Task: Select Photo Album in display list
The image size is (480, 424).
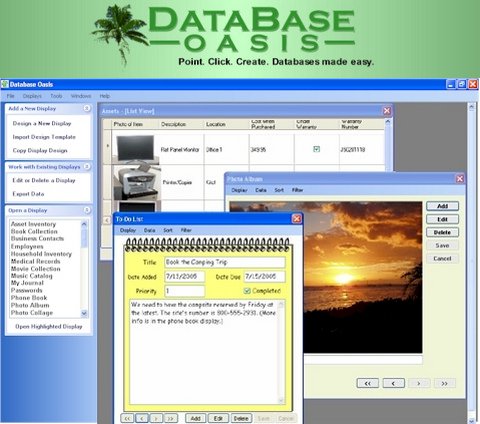Action: pos(30,305)
